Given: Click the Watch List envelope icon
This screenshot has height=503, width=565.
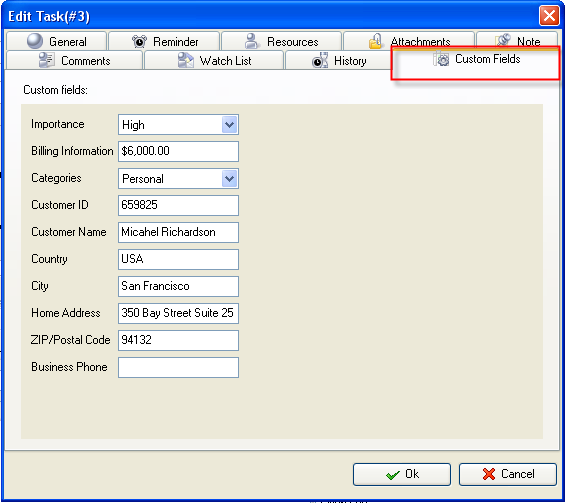Looking at the screenshot, I should [186, 60].
